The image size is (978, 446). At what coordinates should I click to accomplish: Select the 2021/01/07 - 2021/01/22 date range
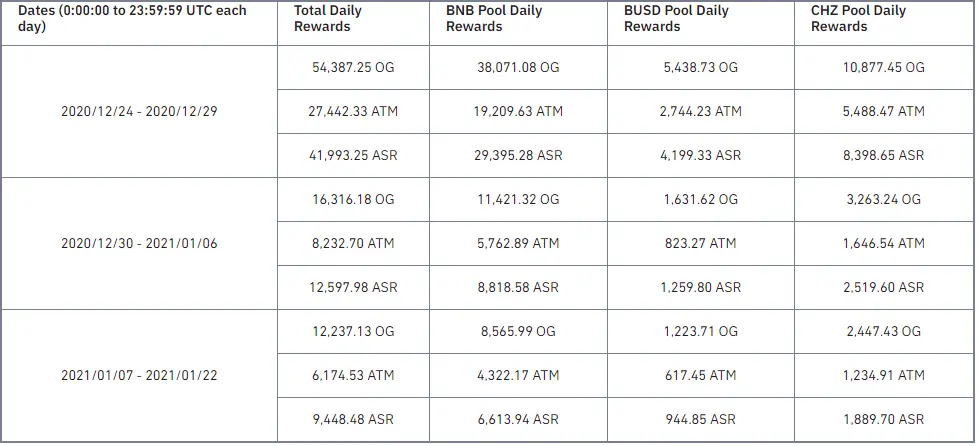[139, 376]
